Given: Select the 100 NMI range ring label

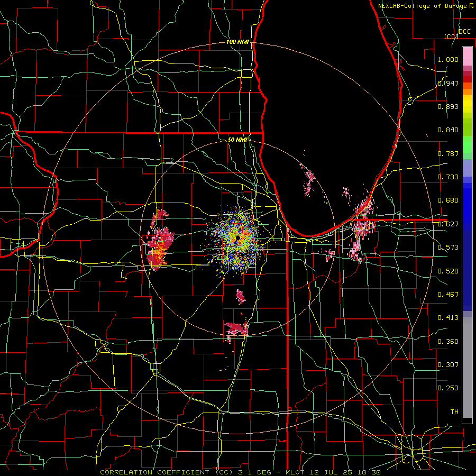Looking at the screenshot, I should coord(237,42).
